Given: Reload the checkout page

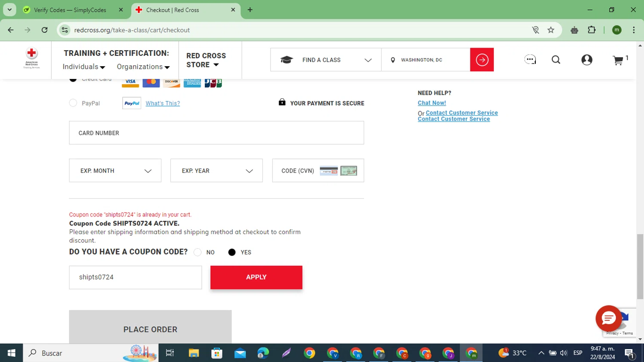Looking at the screenshot, I should 45,30.
